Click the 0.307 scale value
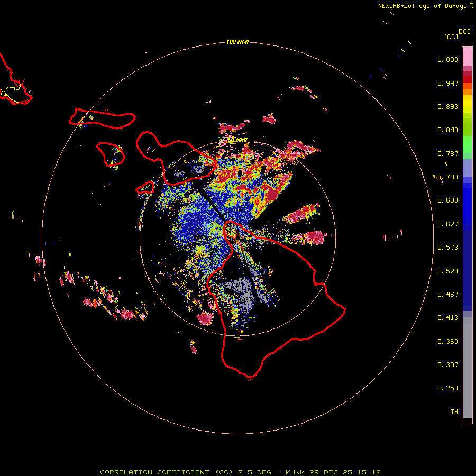Screen dimensions: 476x476 pyautogui.click(x=448, y=365)
